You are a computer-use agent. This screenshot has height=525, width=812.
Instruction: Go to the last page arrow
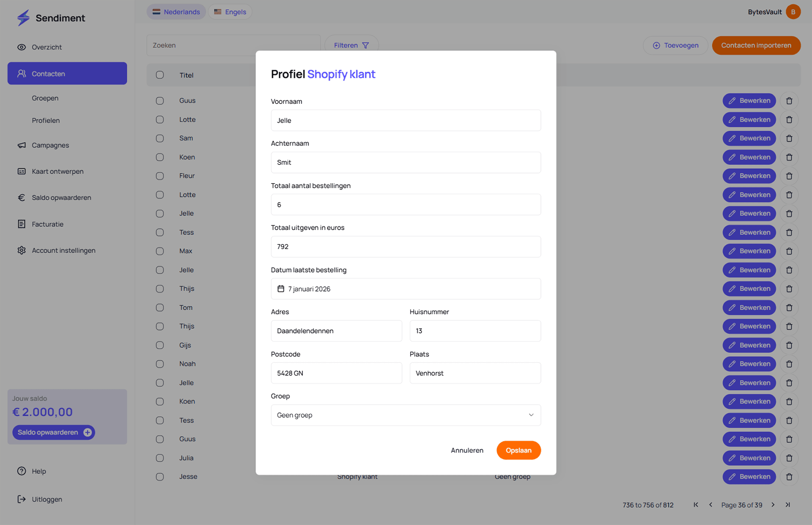pos(787,505)
